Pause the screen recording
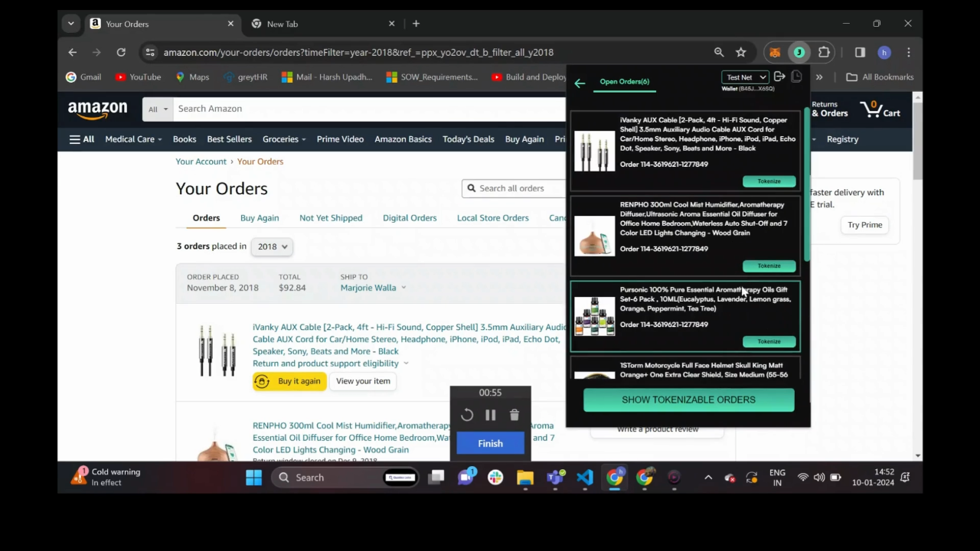Viewport: 980px width, 551px height. point(491,416)
